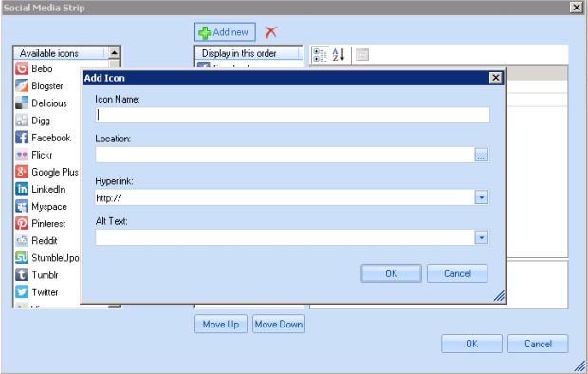588x374 pixels.
Task: Cancel the Add Icon dialog
Action: pos(457,273)
